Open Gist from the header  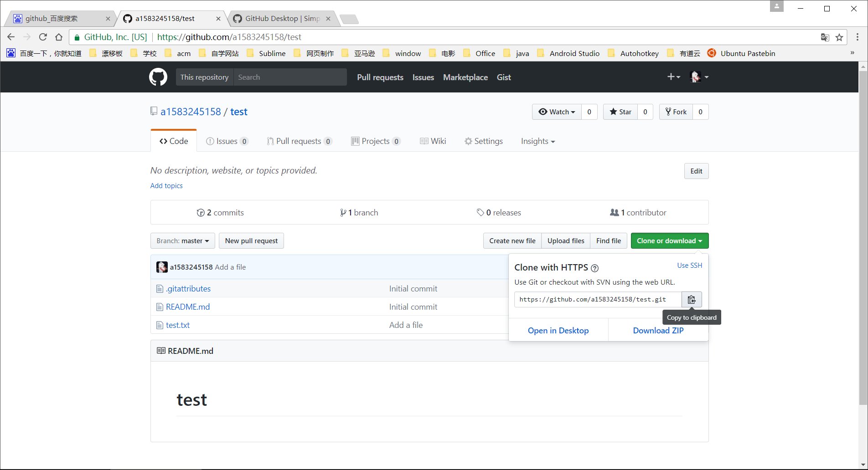pos(504,77)
